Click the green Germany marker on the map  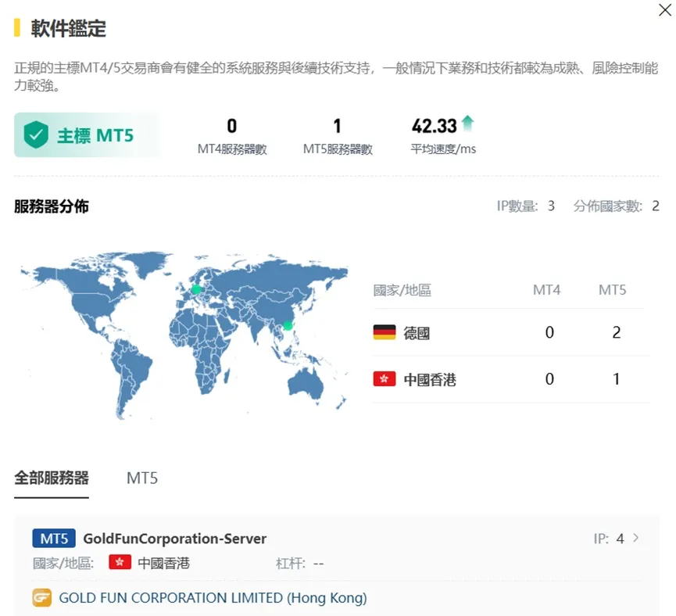[x=196, y=289]
